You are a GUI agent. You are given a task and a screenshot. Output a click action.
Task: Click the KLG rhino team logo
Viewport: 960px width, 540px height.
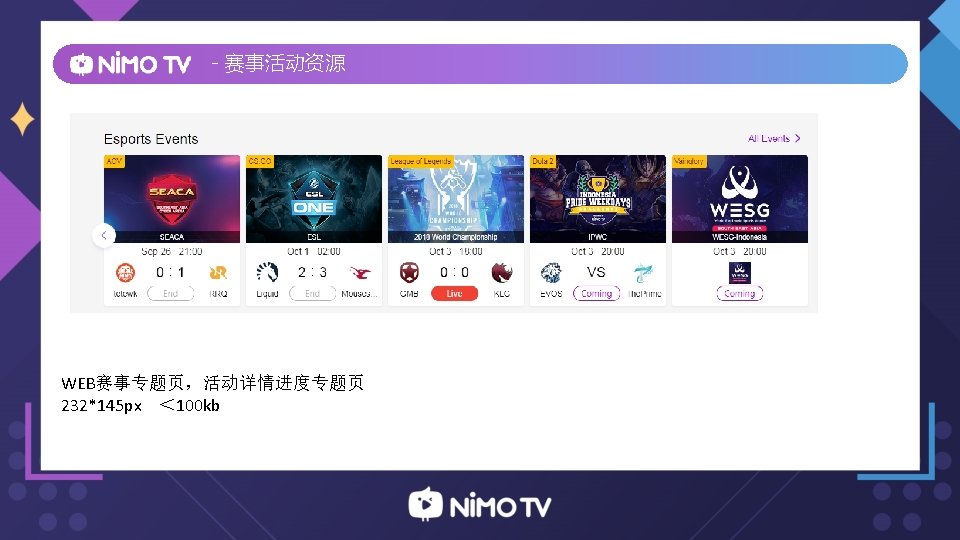coord(501,272)
